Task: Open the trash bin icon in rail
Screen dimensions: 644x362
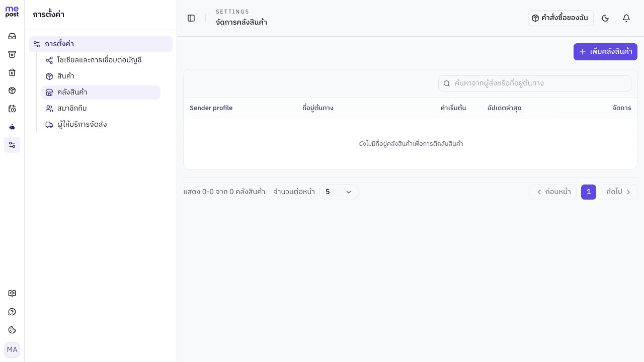Action: point(12,72)
